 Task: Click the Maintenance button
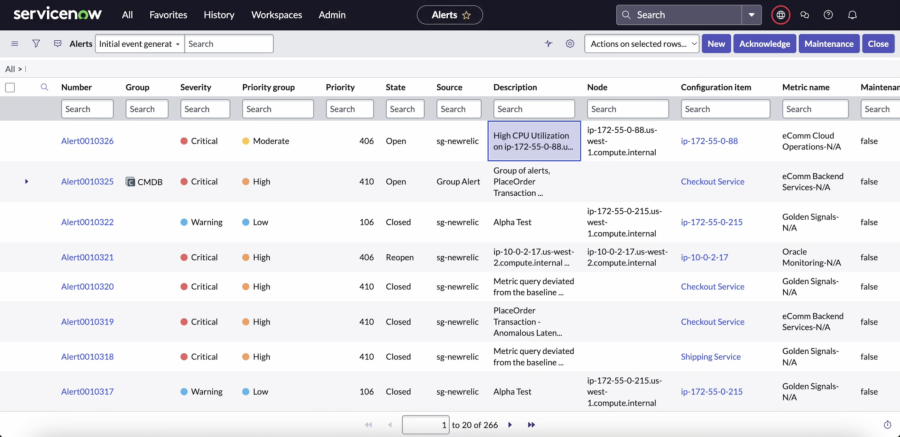click(x=829, y=44)
